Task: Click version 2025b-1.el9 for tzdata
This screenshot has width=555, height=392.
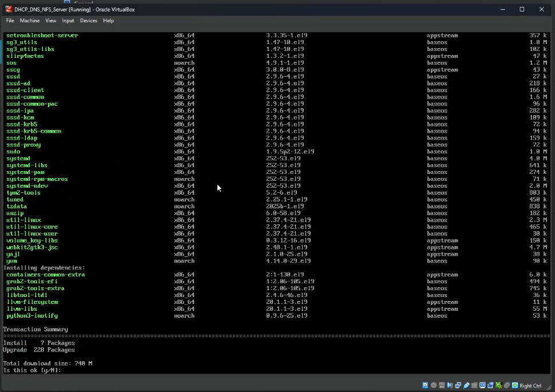Action: coord(285,207)
